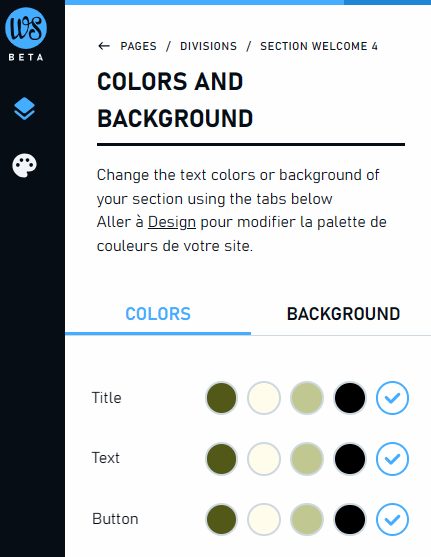
Task: Select the default checkmark option for Title
Action: pyautogui.click(x=392, y=398)
